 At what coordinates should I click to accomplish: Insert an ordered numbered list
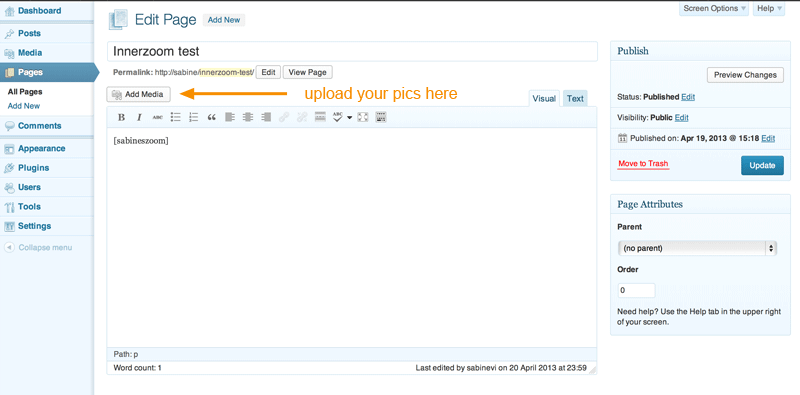click(193, 117)
